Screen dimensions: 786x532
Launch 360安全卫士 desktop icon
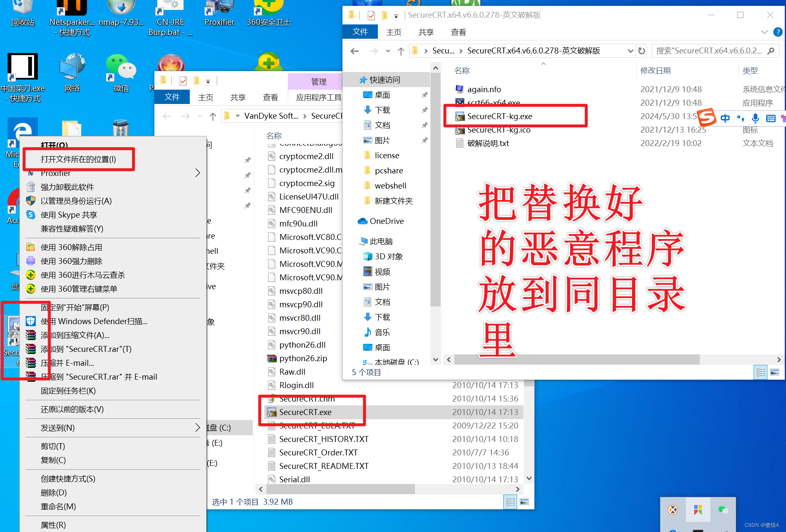(268, 13)
